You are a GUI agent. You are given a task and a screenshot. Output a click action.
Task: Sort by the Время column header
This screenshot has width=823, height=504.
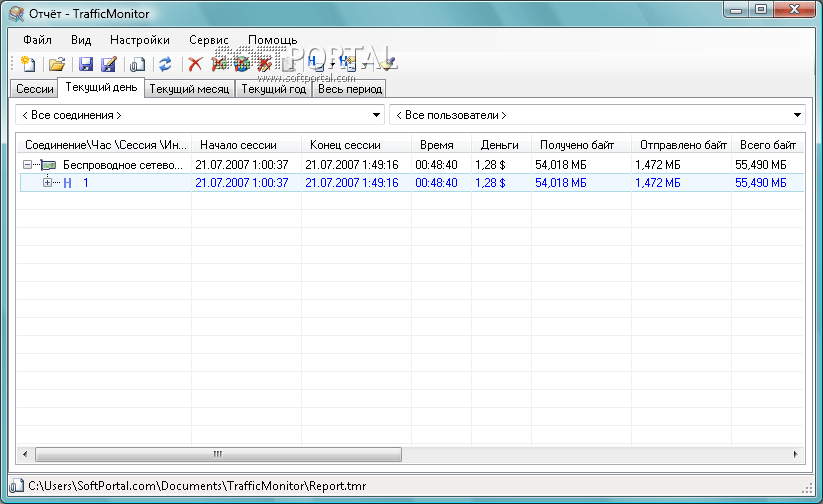click(x=441, y=145)
